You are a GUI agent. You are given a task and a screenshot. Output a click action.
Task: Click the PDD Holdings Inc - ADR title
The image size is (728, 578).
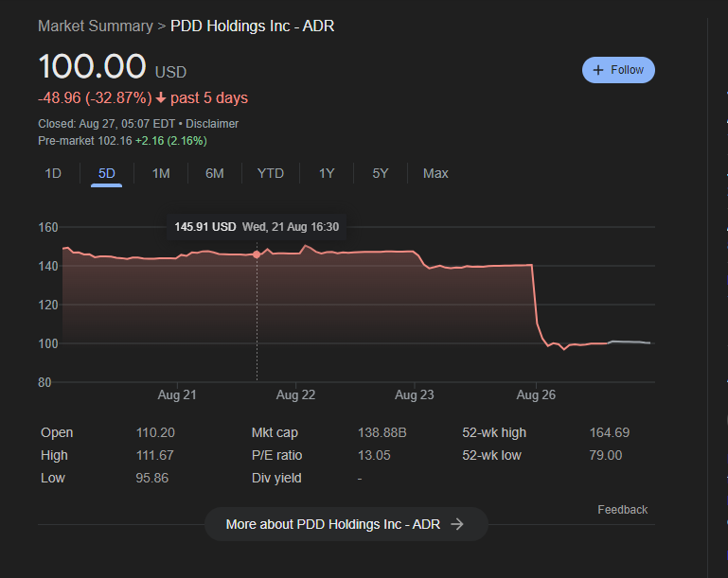[x=252, y=26]
